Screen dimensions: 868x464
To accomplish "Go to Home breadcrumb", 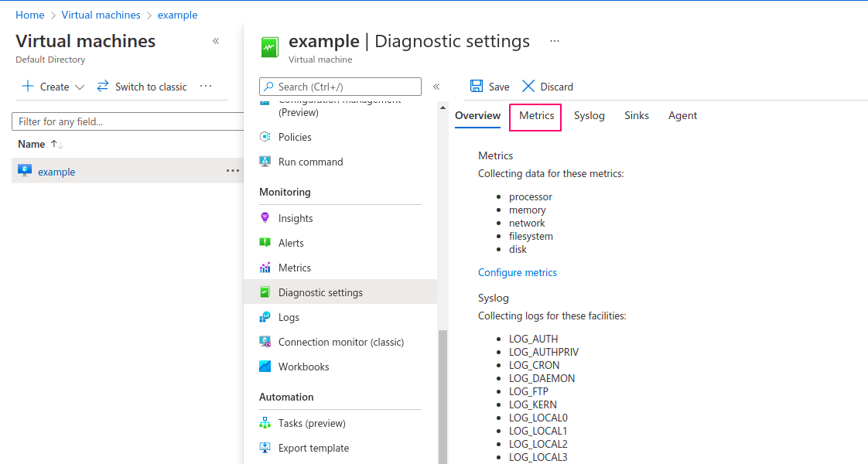I will pyautogui.click(x=30, y=15).
